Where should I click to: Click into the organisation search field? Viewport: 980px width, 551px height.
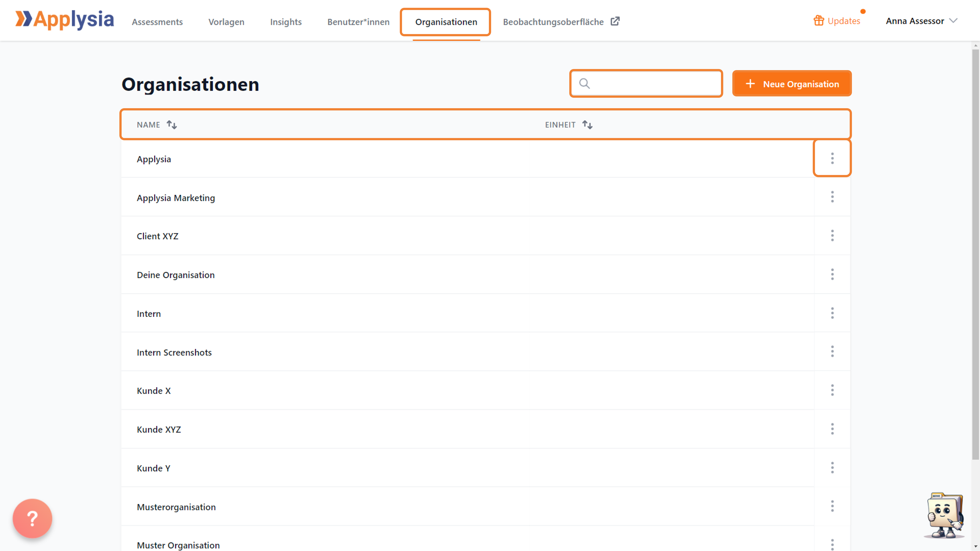[x=646, y=83]
